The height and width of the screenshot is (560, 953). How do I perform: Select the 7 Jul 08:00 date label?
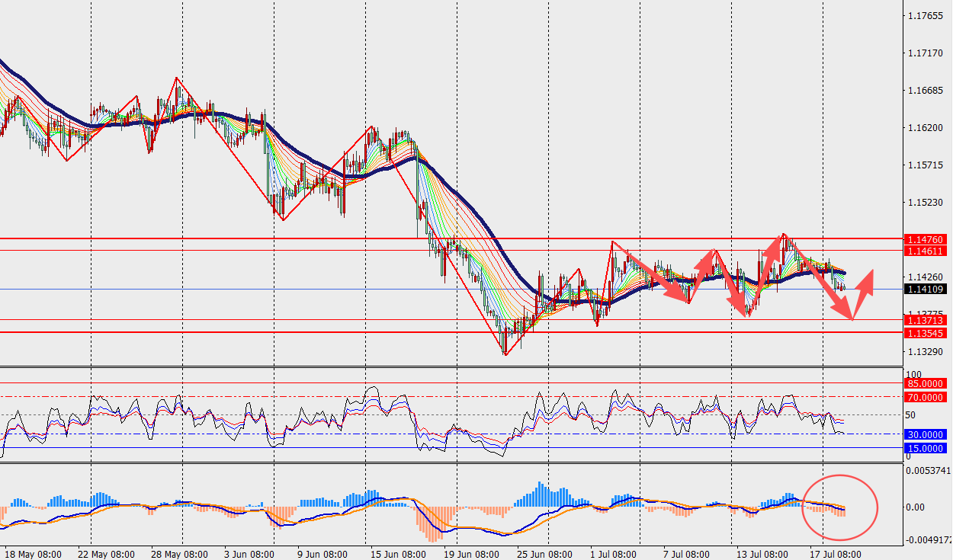[686, 553]
